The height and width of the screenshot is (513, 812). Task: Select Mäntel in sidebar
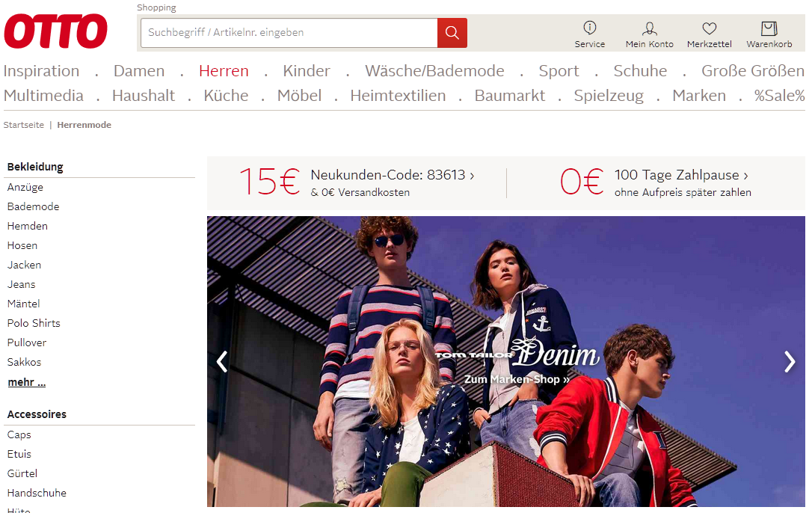tap(23, 304)
